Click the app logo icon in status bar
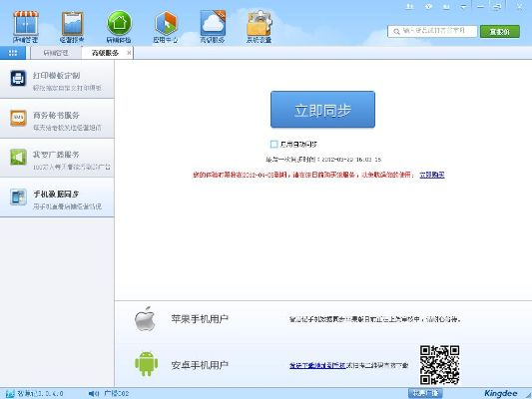The image size is (532, 399). click(10, 394)
